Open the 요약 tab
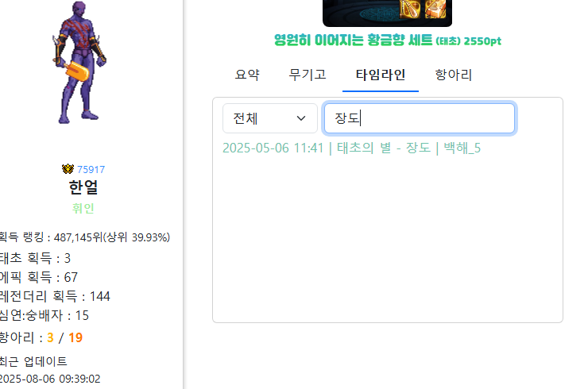The height and width of the screenshot is (389, 588). (x=247, y=75)
